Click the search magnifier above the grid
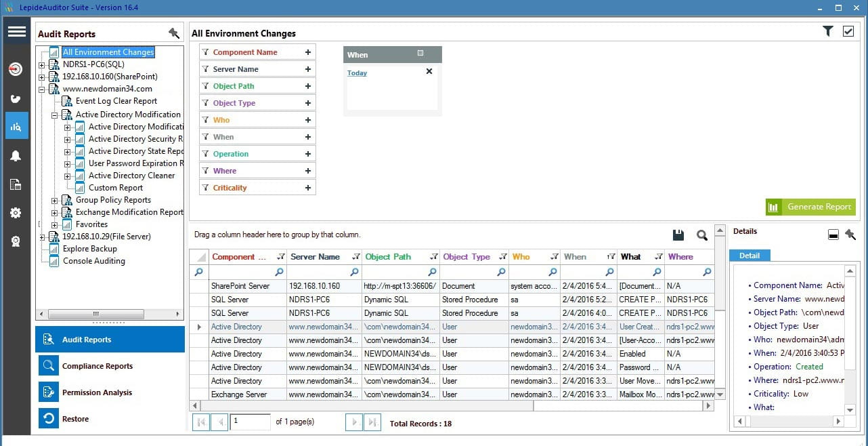Viewport: 868px width, 446px height. 702,235
